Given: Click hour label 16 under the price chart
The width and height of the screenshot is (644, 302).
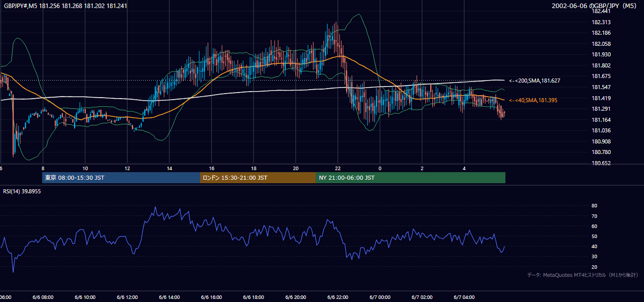Looking at the screenshot, I should (212, 169).
